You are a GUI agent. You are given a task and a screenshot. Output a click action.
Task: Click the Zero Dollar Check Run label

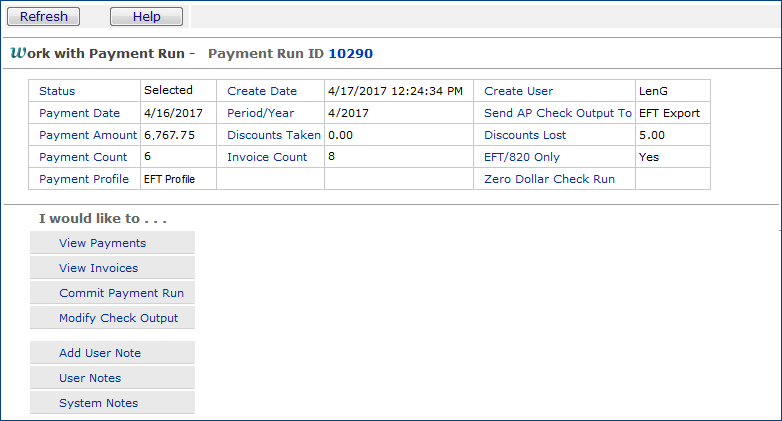pos(549,179)
